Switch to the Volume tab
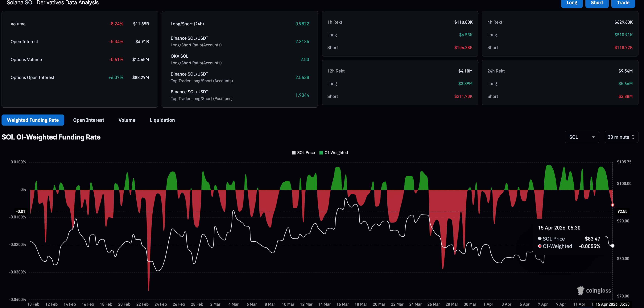Image resolution: width=644 pixels, height=308 pixels. click(127, 120)
